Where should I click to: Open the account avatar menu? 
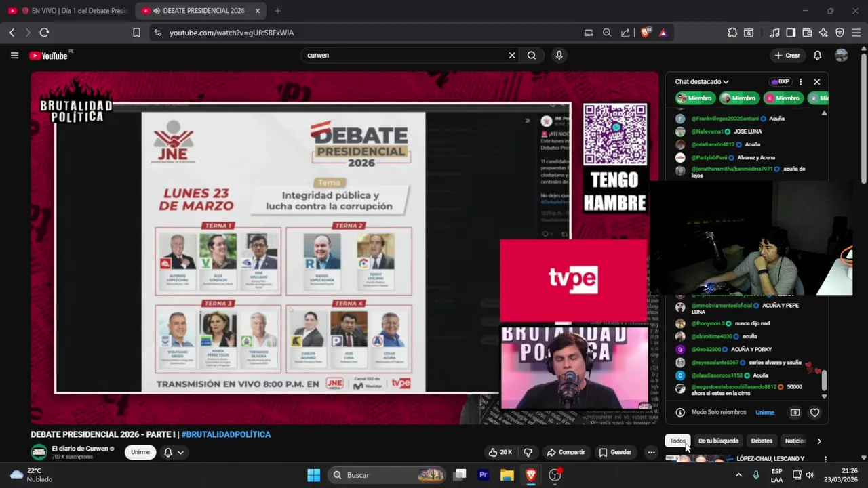[x=842, y=56]
